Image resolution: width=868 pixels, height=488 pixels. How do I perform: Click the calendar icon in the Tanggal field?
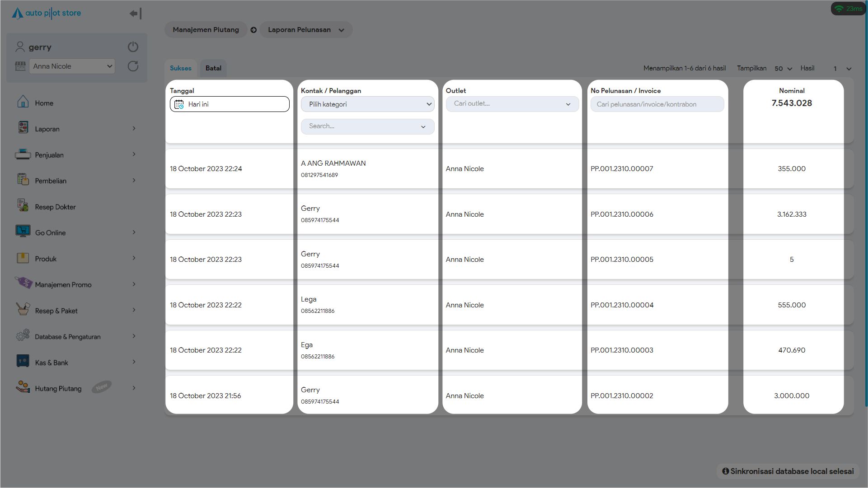pos(179,104)
